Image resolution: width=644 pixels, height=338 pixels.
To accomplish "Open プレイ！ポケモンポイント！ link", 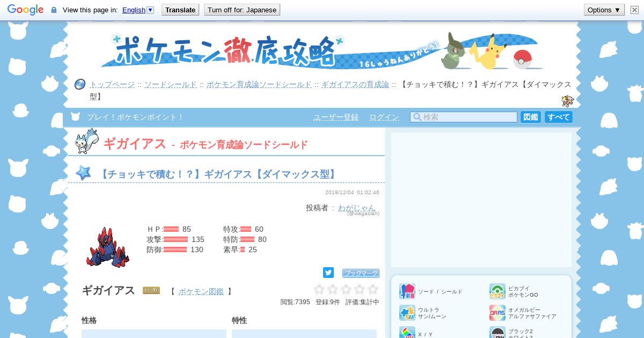I will click(x=135, y=117).
